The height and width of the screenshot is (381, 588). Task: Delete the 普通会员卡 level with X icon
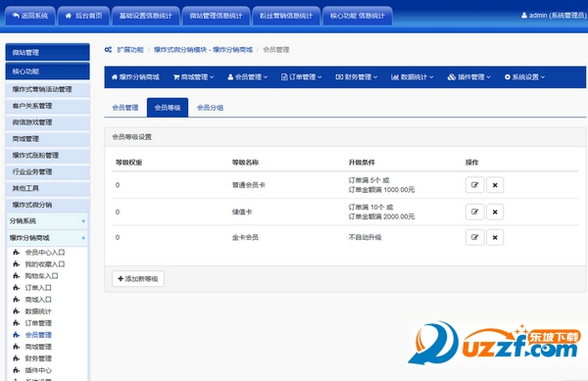(x=495, y=185)
